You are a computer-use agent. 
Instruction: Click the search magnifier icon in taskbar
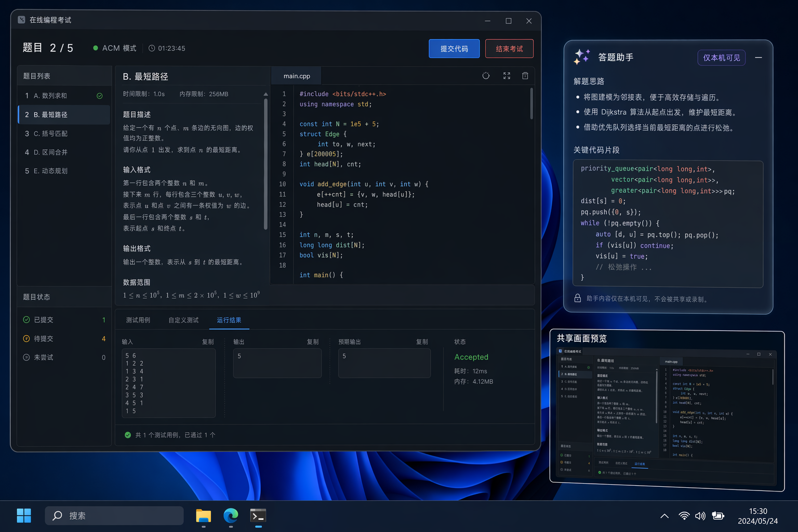point(58,515)
